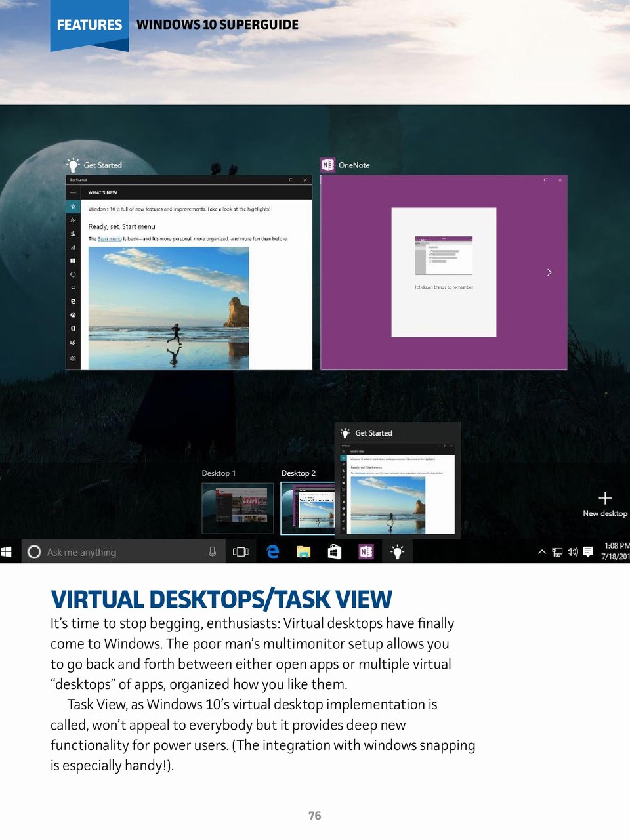Select the OneNote window in Task View
630x840 pixels.
tap(444, 272)
